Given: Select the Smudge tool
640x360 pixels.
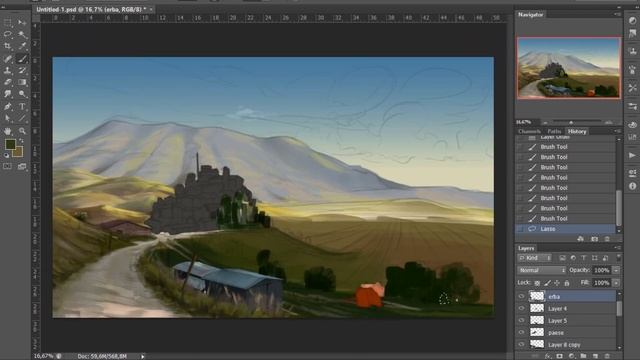Looking at the screenshot, I should point(8,94).
